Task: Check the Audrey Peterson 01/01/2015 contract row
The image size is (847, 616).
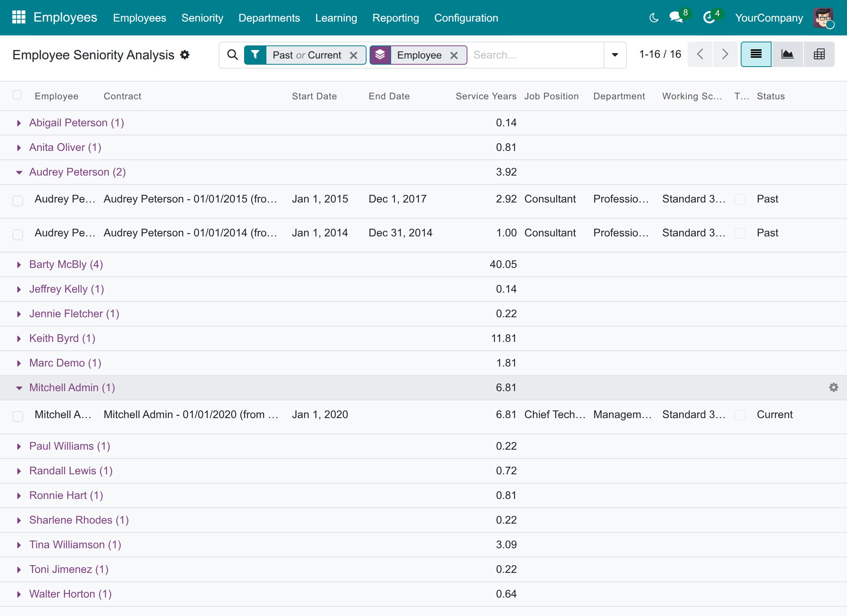Action: 18,201
